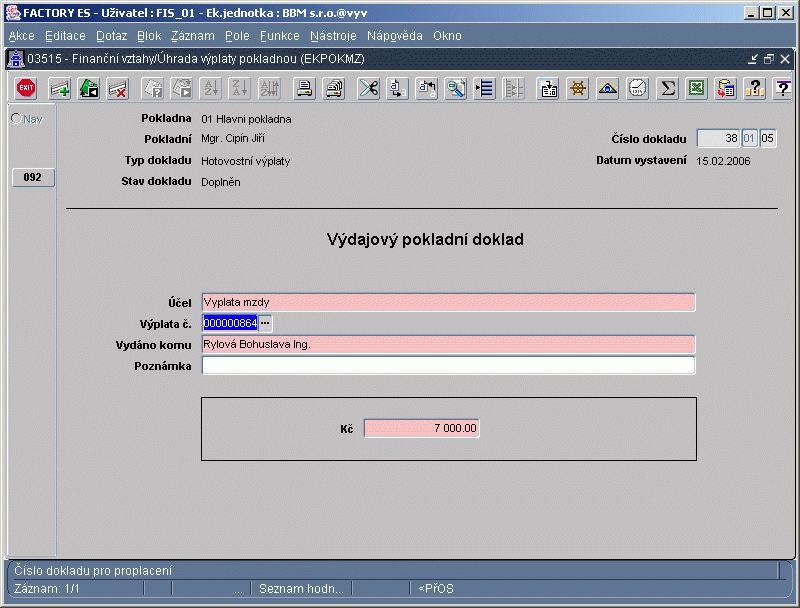
Task: Open the Funkce menu
Action: point(280,36)
